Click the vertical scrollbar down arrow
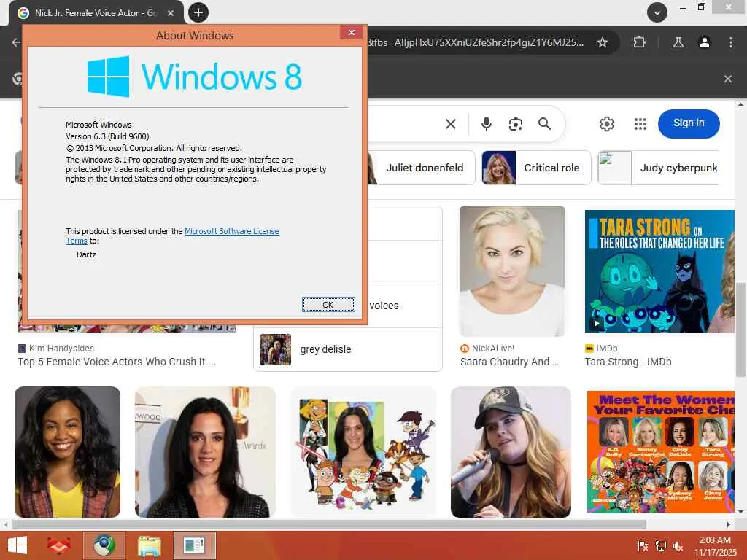The image size is (747, 560). tap(741, 512)
